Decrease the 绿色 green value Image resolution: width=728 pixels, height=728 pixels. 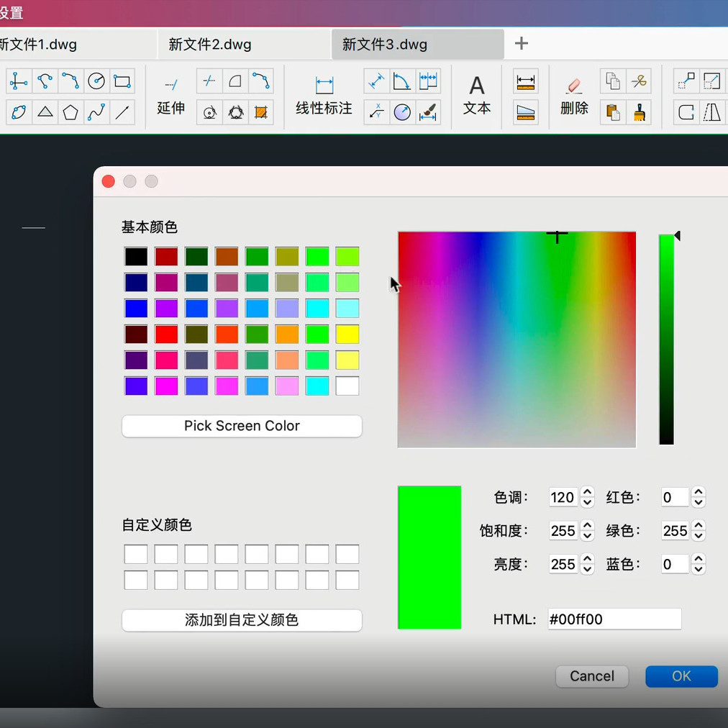(699, 536)
